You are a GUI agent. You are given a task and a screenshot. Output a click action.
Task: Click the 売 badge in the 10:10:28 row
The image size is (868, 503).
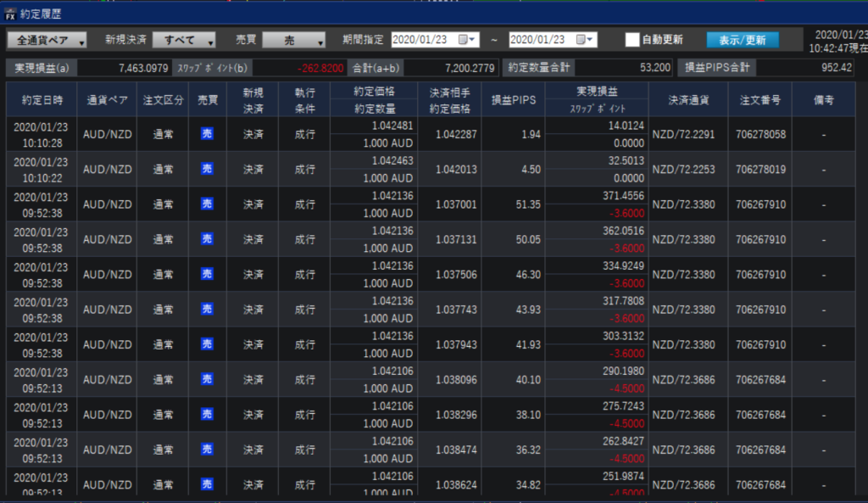tap(208, 134)
